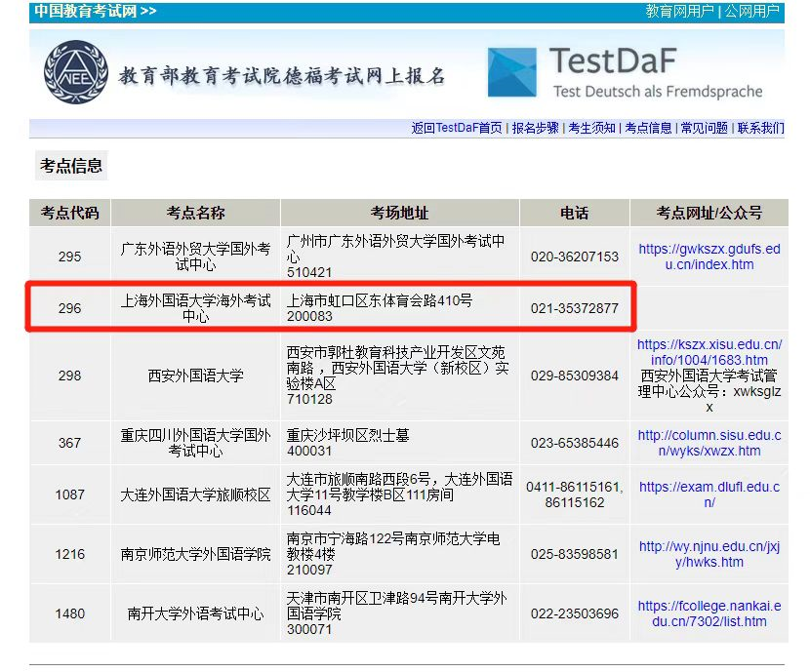Click phone number 025-83598581

[575, 554]
